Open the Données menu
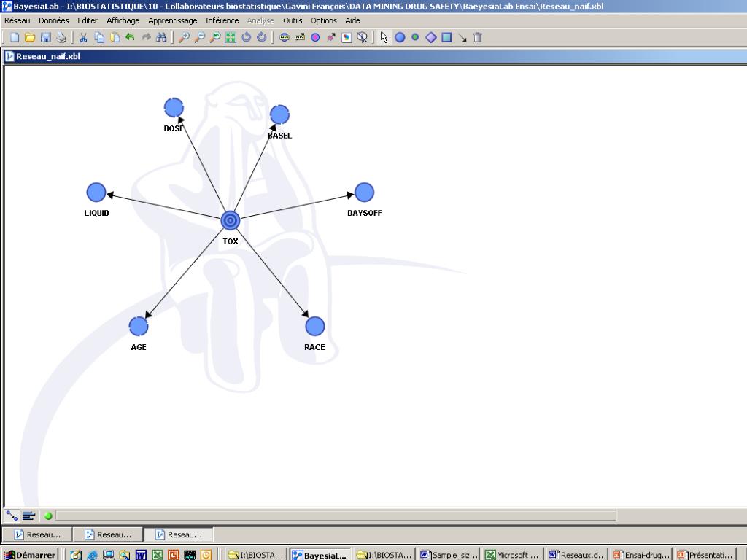 click(x=54, y=20)
